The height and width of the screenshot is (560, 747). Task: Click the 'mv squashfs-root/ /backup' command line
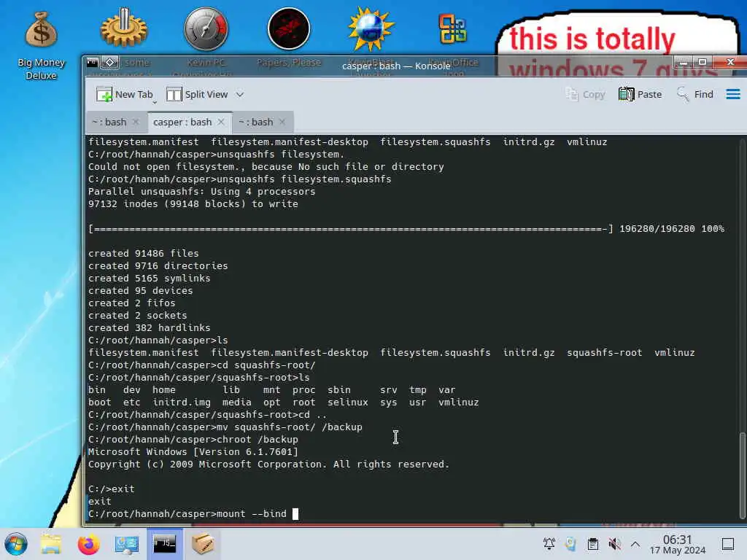click(x=225, y=427)
